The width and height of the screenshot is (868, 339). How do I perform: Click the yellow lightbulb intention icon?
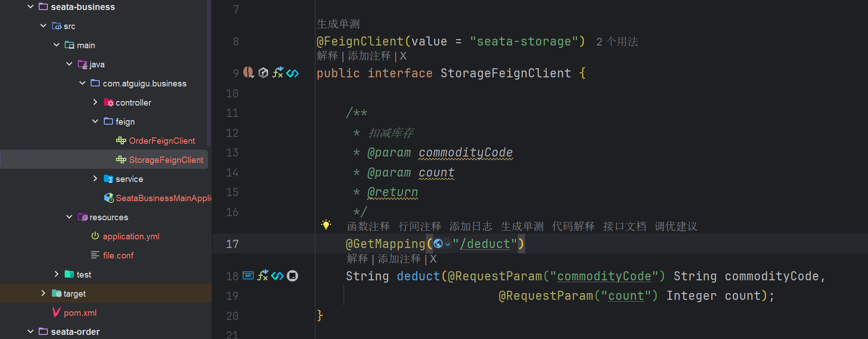pos(326,224)
